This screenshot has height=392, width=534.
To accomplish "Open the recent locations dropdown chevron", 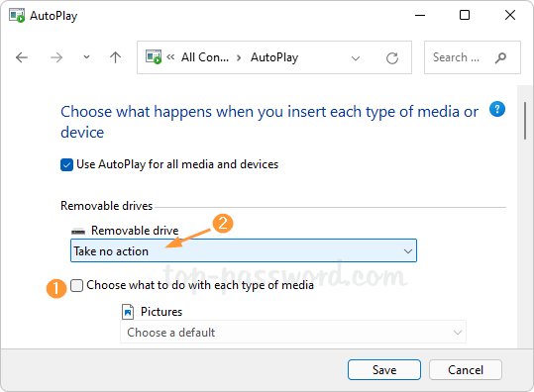I will 86,57.
